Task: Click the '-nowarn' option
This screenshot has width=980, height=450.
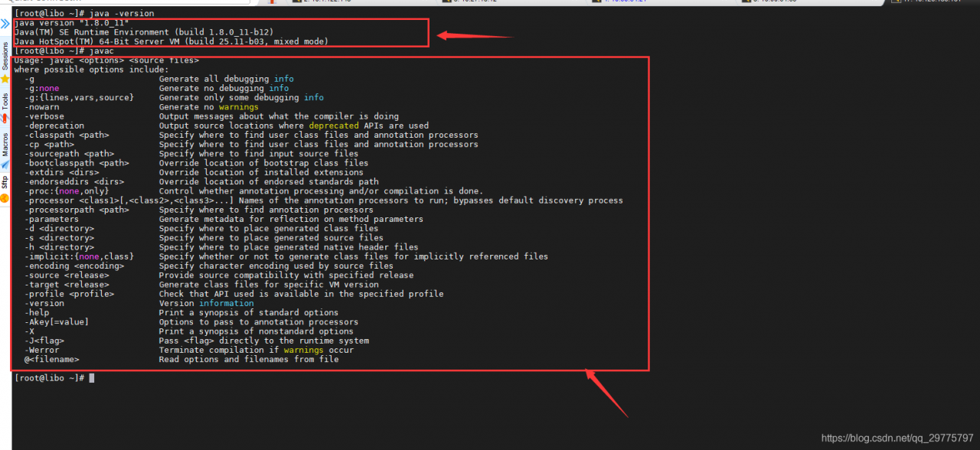Action: point(41,107)
